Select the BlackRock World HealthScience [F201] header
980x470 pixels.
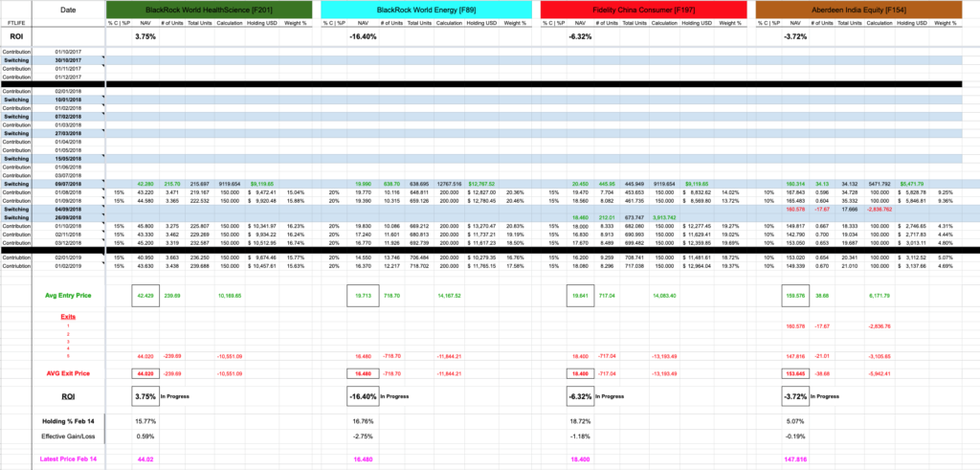click(210, 10)
